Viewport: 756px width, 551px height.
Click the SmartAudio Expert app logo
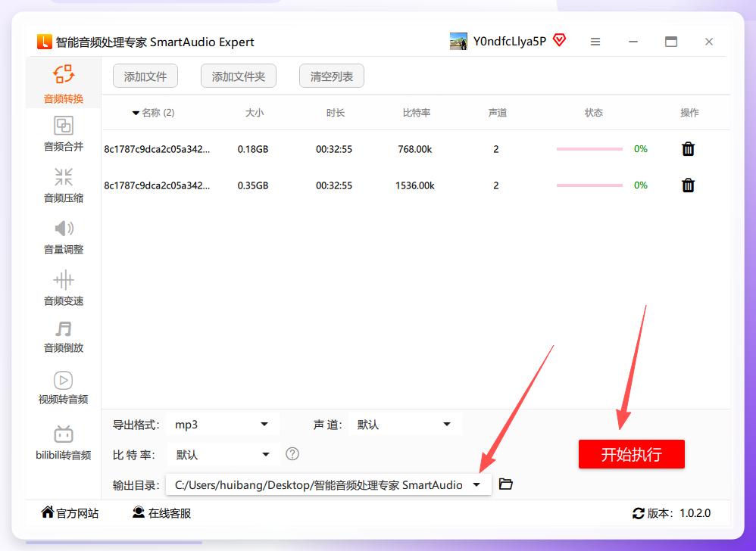tap(45, 42)
